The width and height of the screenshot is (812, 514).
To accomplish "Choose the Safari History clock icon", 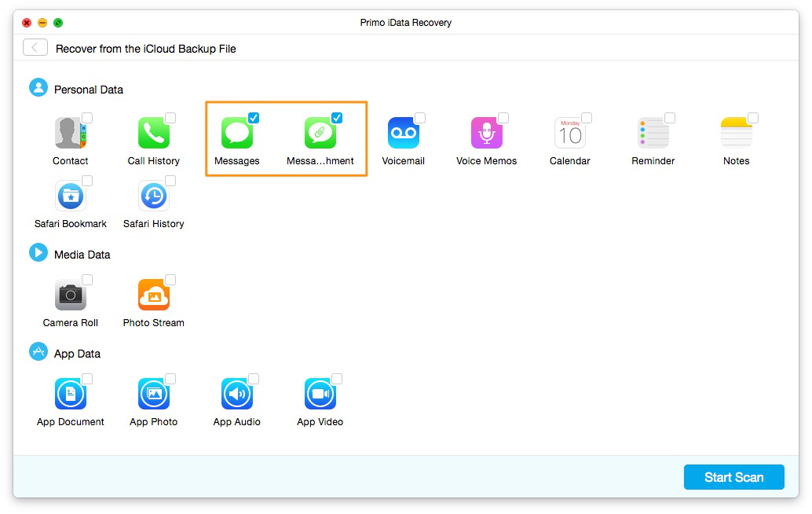I will click(x=154, y=196).
